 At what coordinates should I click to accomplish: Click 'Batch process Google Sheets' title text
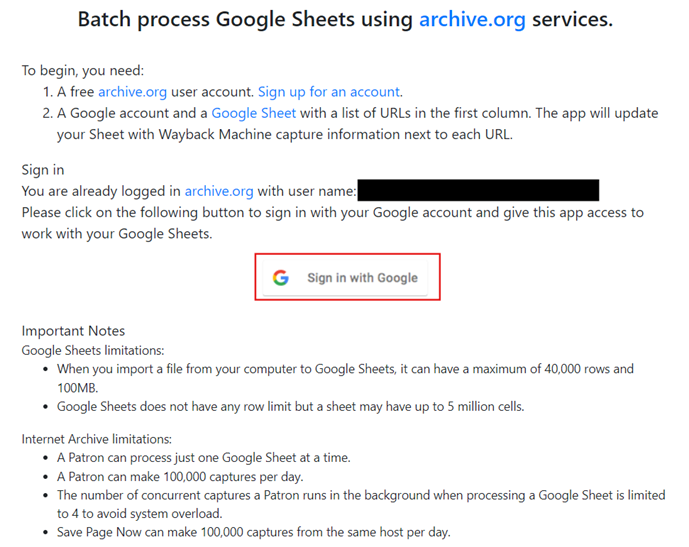(x=216, y=19)
